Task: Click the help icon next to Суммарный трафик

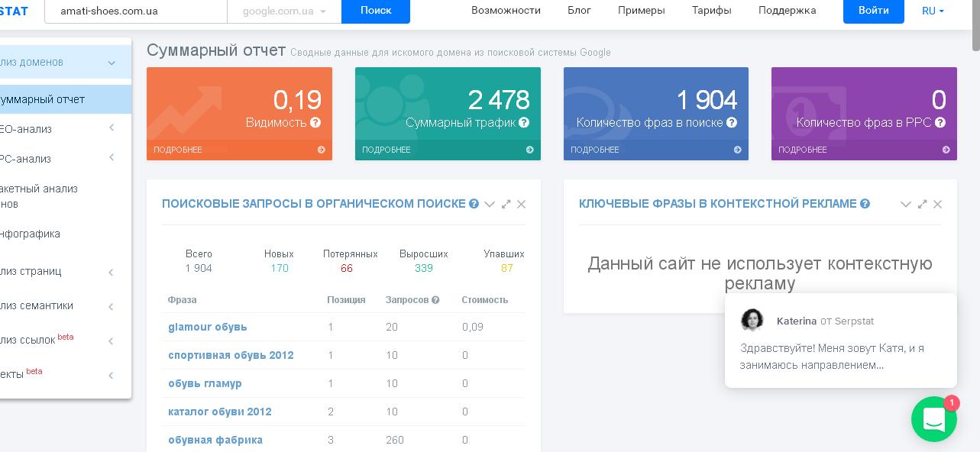Action: 524,122
